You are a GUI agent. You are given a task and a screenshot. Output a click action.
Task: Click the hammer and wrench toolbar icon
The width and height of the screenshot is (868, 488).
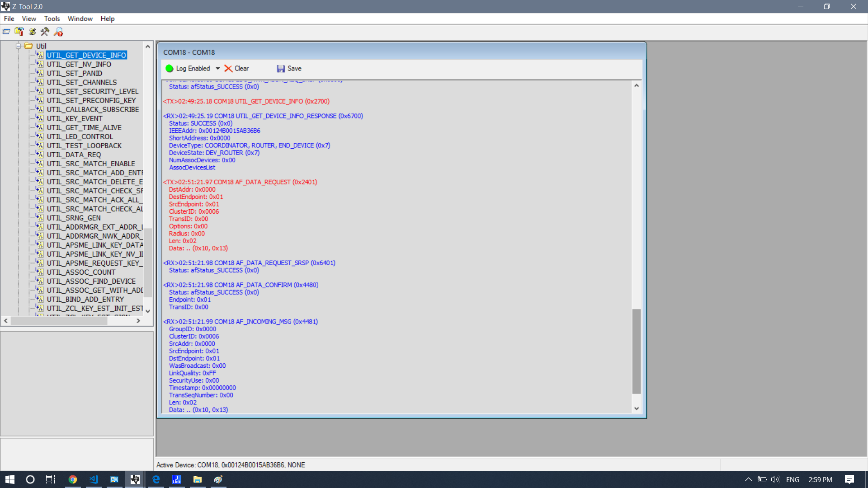[x=45, y=32]
